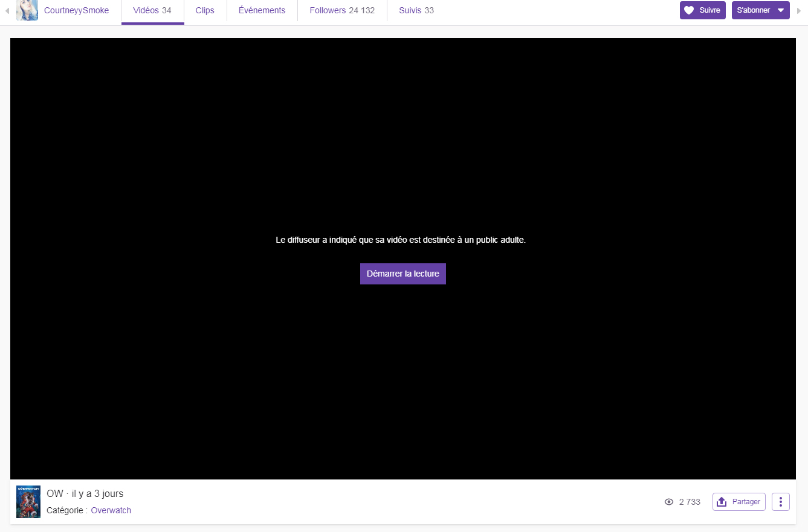
Task: Click the share icon beside Partager
Action: point(722,502)
